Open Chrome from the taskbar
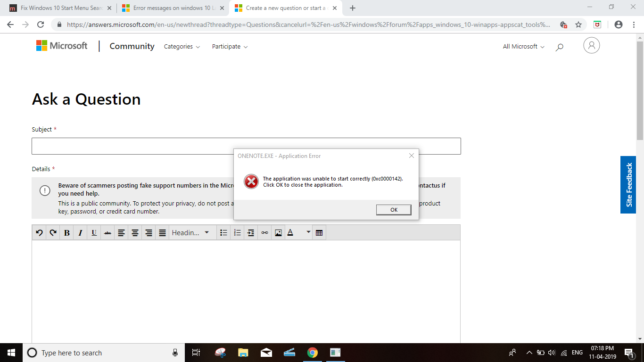This screenshot has width=644, height=362. click(312, 353)
